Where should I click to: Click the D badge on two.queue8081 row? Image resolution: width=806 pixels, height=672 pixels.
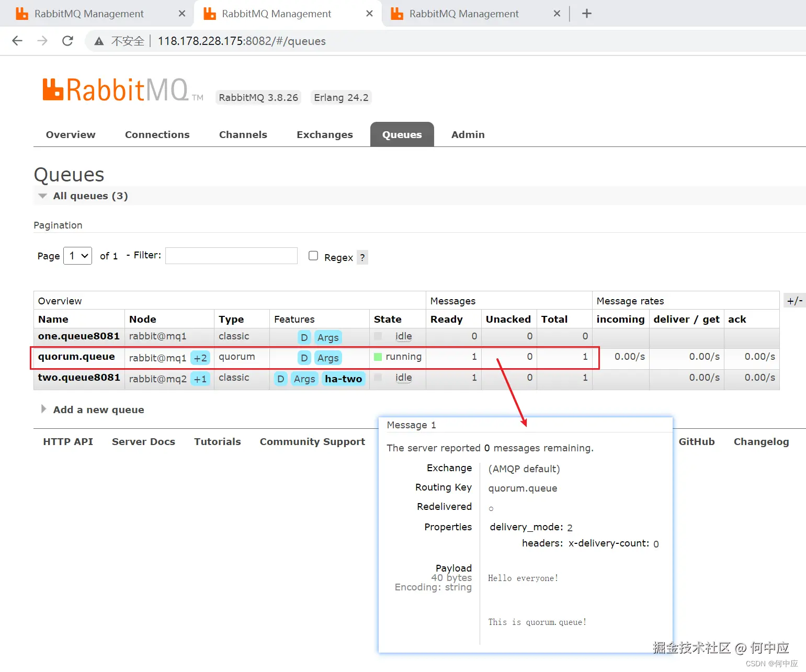[281, 379]
